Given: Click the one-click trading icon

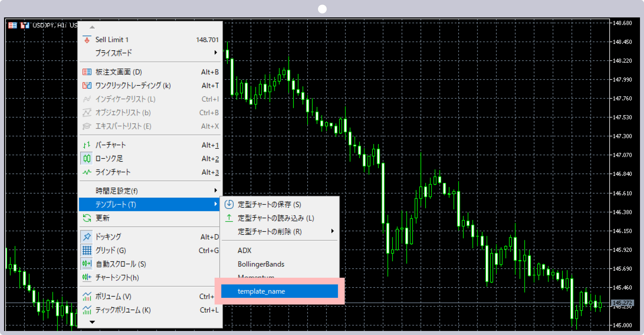Looking at the screenshot, I should click(x=87, y=85).
